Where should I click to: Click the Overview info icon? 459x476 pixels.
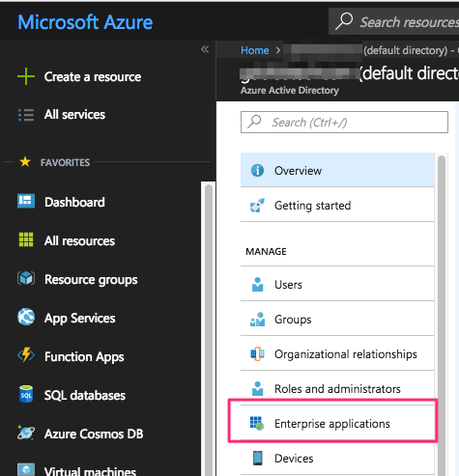click(x=257, y=170)
